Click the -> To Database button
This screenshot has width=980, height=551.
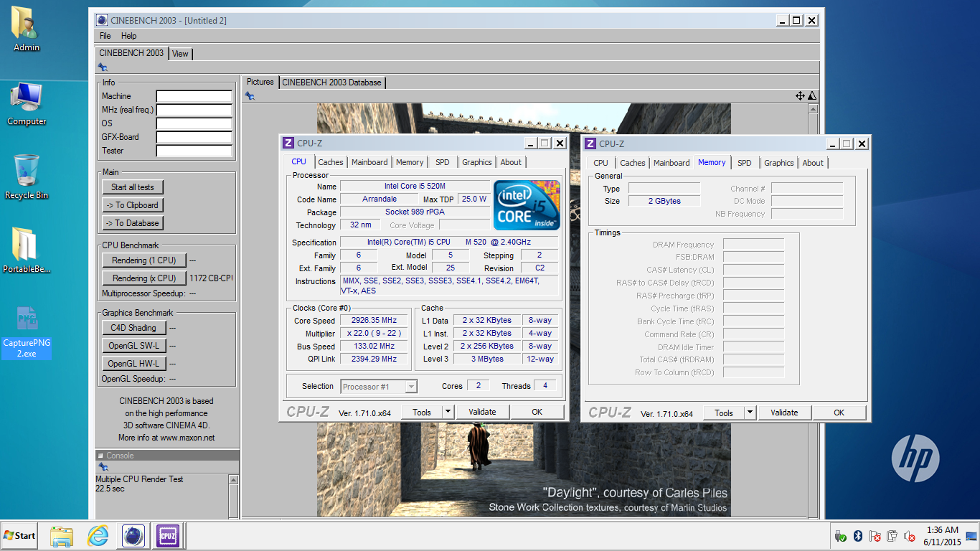pyautogui.click(x=133, y=223)
